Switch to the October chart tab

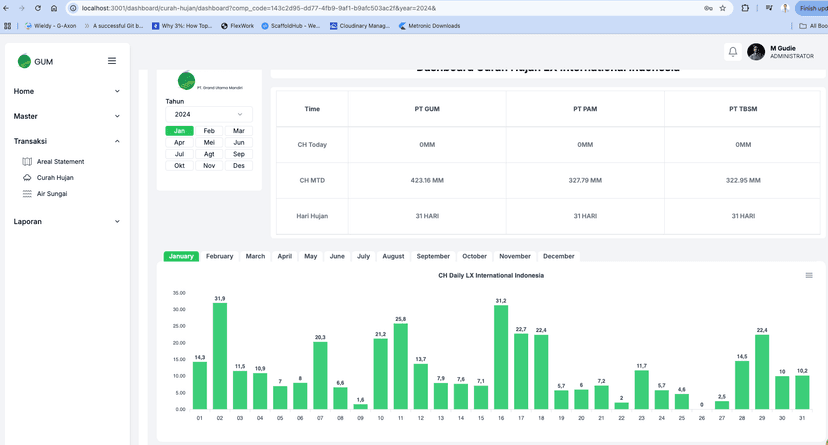[x=474, y=256]
